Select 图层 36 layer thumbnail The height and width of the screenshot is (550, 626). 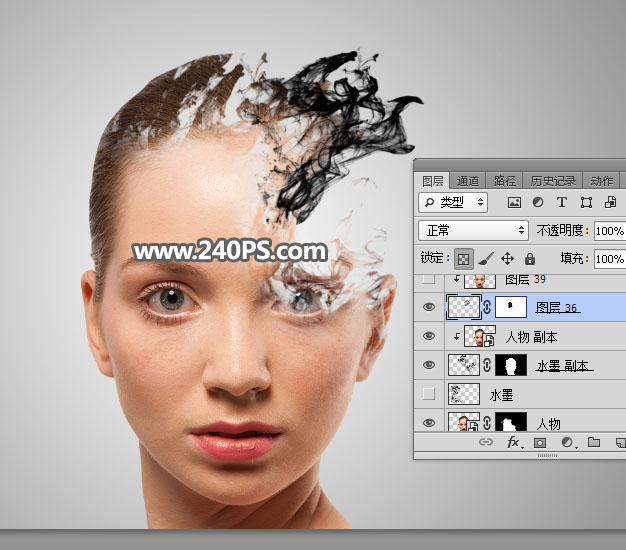point(464,307)
